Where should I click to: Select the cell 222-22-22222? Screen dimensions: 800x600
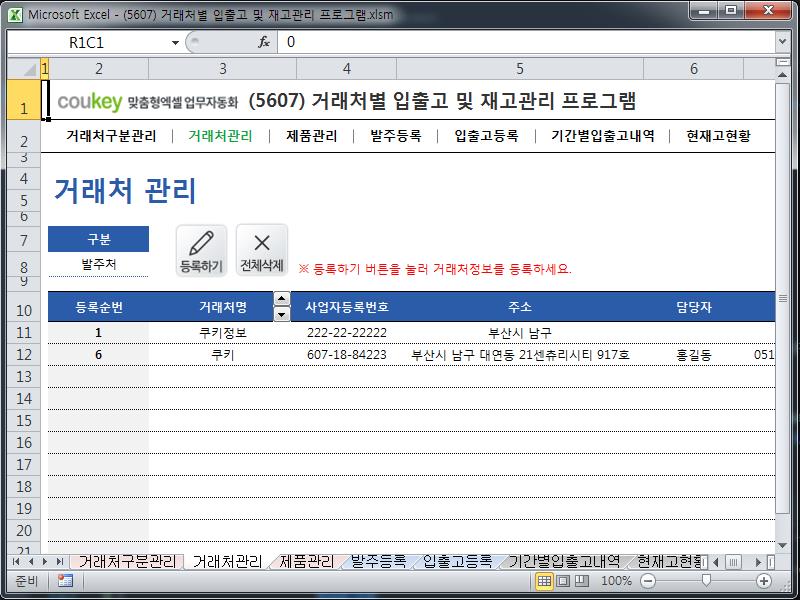tap(346, 333)
